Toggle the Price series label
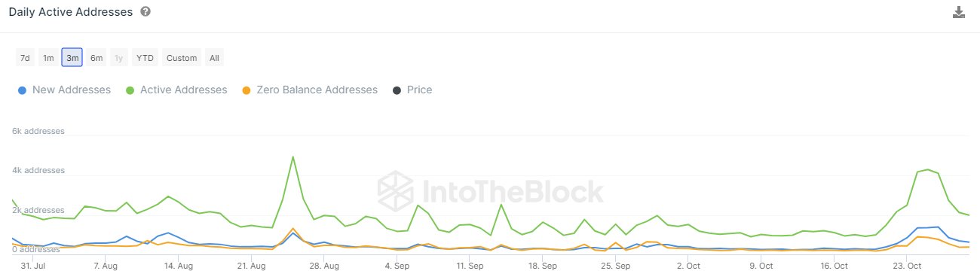 point(420,90)
